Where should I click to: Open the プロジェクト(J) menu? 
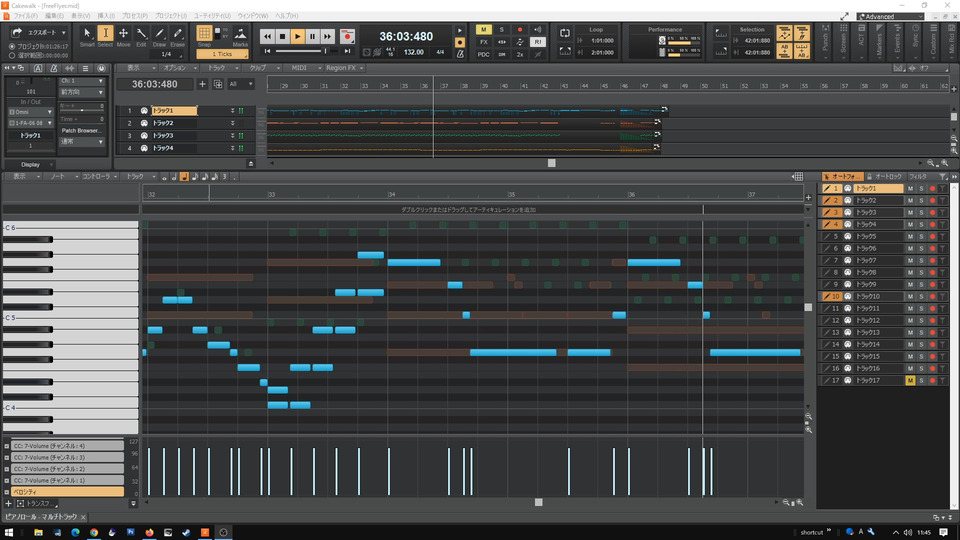point(170,16)
